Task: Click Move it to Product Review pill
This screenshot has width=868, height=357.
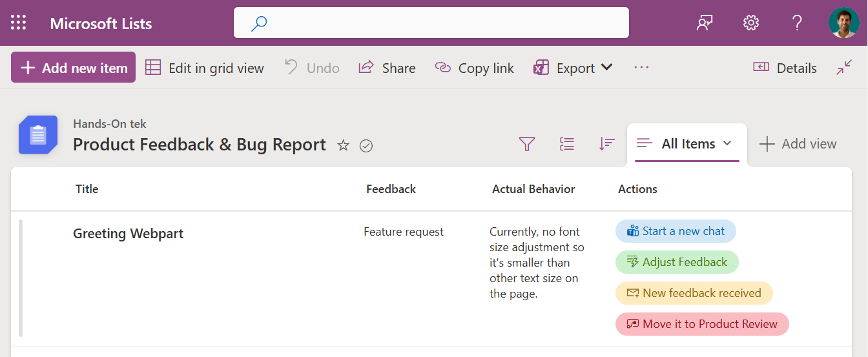Action: tap(702, 324)
